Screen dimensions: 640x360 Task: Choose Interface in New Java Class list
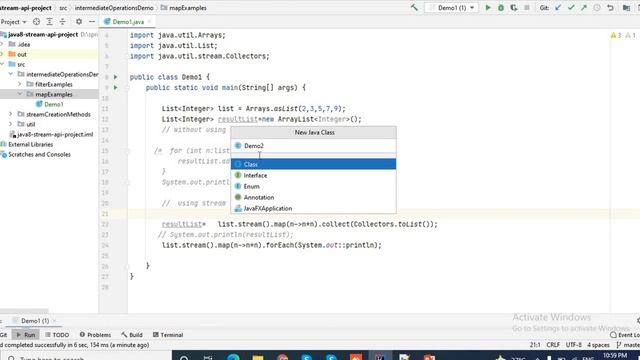click(313, 175)
